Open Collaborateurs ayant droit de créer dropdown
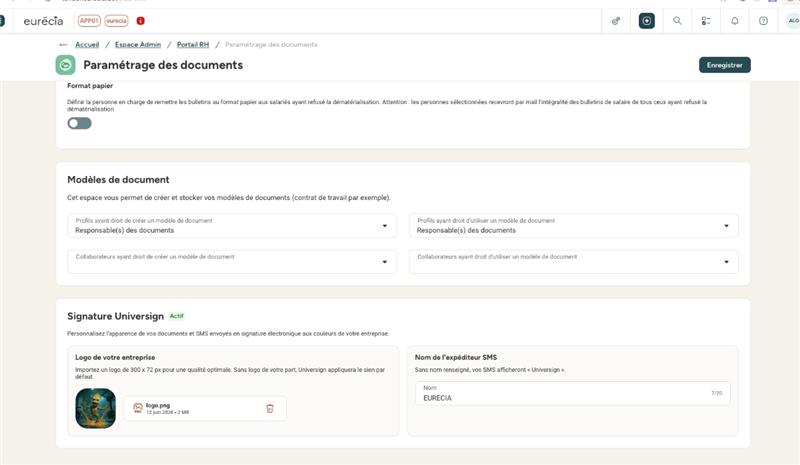 click(232, 261)
